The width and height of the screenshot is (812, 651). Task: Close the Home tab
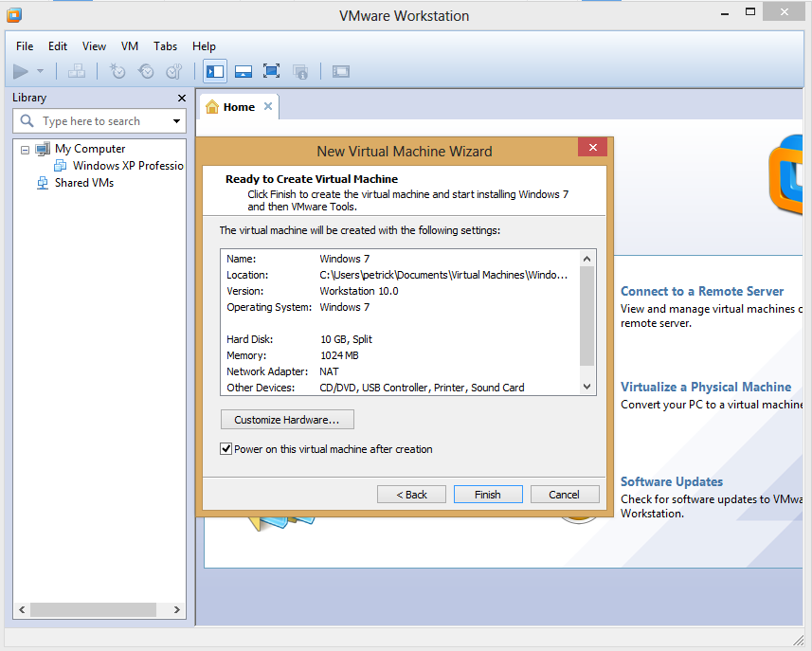tap(268, 106)
